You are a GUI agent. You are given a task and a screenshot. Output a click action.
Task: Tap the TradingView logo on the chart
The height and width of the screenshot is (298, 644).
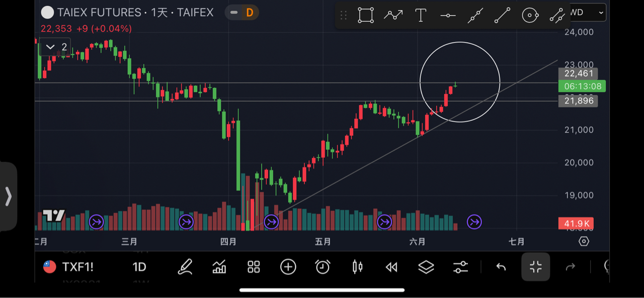pyautogui.click(x=53, y=216)
